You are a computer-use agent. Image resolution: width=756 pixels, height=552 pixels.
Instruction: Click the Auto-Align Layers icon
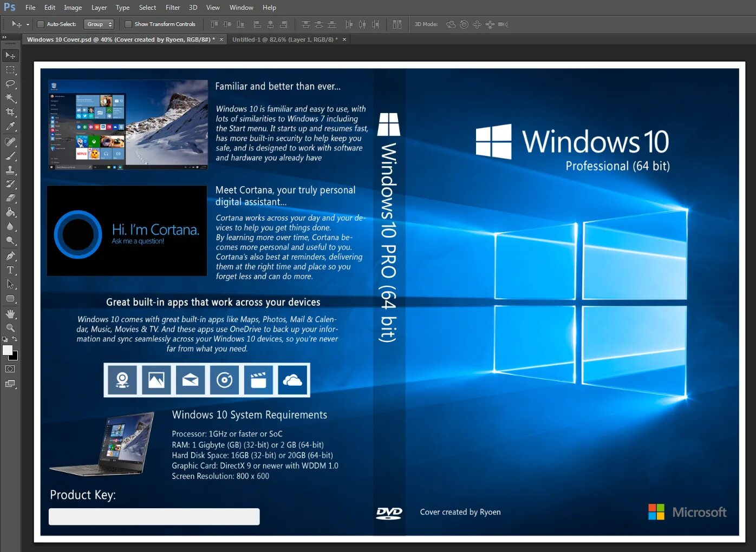point(397,24)
